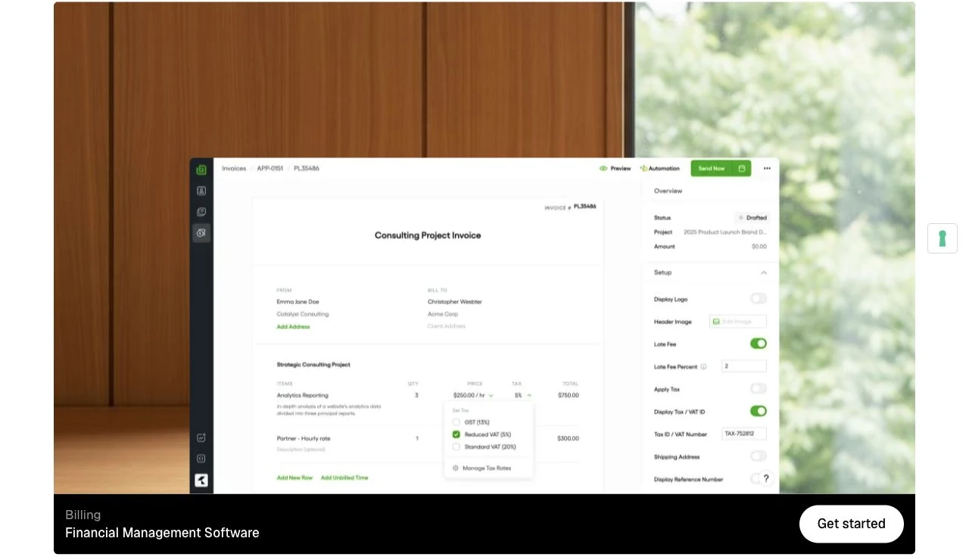Open the price unit dropdown next to $250.00 / hr
This screenshot has width=969, height=560.
point(491,395)
